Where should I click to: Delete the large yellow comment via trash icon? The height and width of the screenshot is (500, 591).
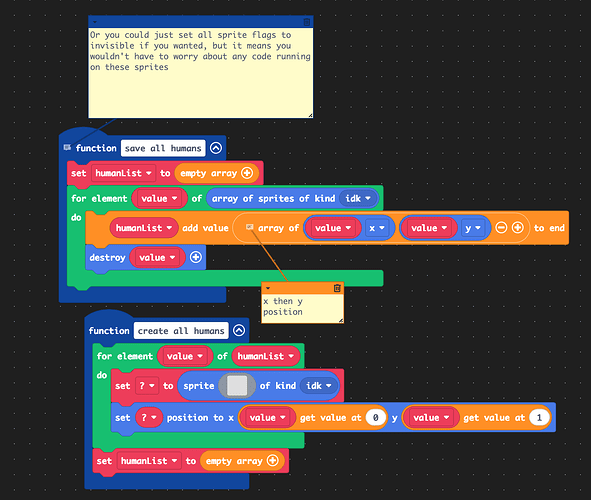click(307, 22)
